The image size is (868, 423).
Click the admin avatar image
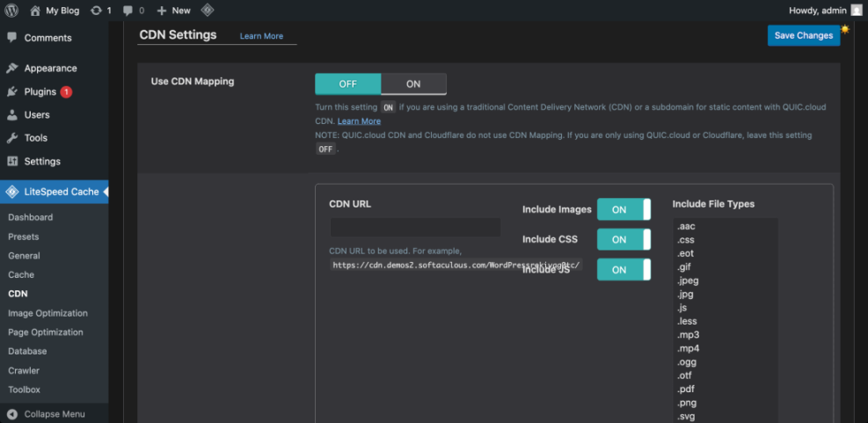857,11
